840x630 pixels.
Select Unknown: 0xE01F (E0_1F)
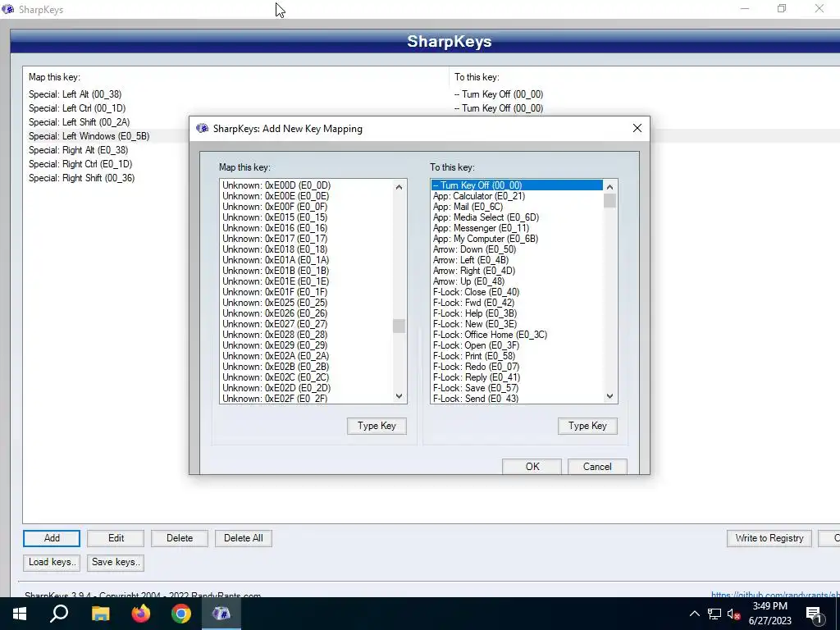pyautogui.click(x=307, y=292)
